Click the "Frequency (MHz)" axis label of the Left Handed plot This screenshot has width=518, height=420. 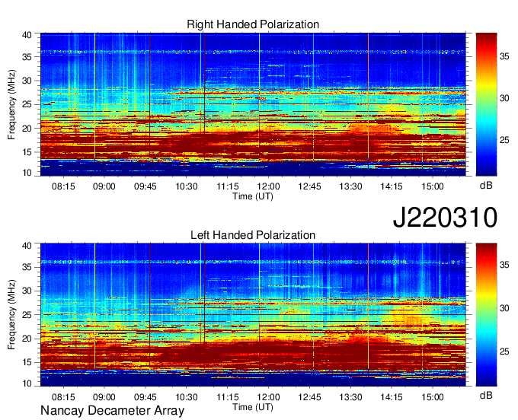click(11, 314)
